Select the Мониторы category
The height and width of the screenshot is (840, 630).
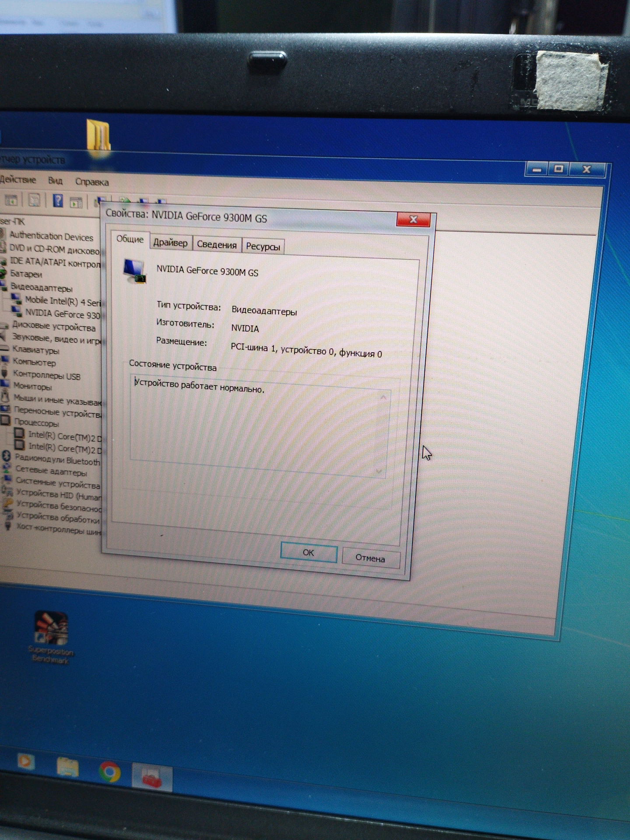(33, 386)
